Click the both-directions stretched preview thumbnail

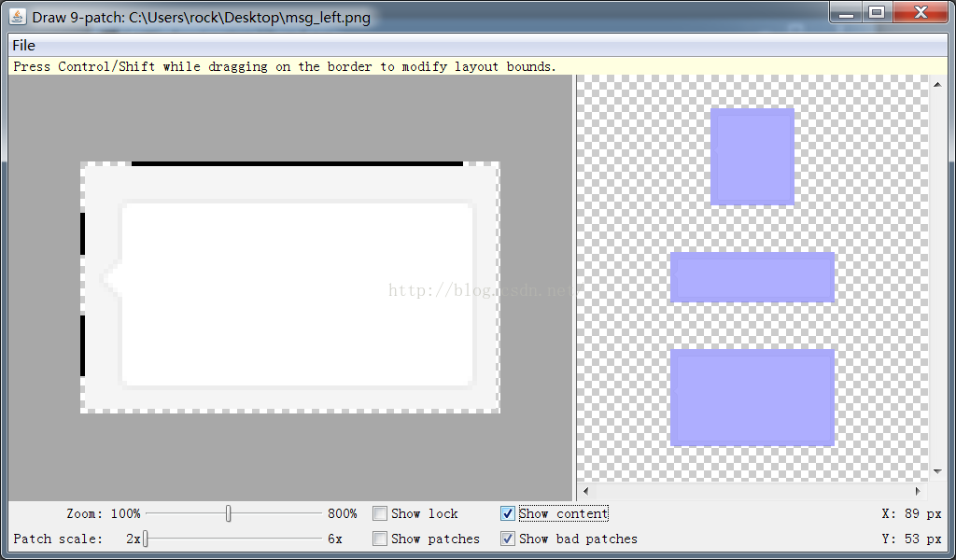[x=752, y=398]
